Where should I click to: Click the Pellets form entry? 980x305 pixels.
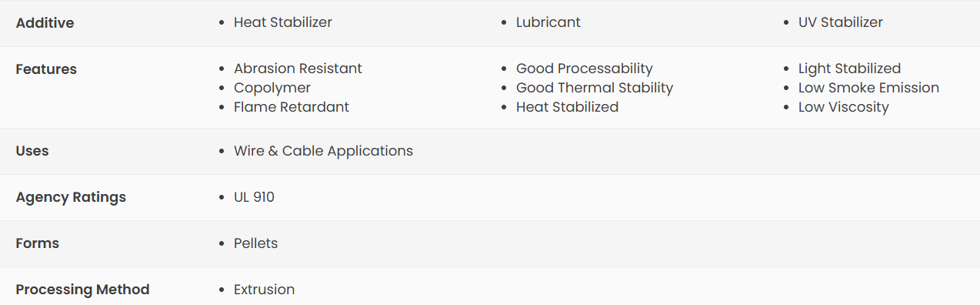(x=256, y=243)
